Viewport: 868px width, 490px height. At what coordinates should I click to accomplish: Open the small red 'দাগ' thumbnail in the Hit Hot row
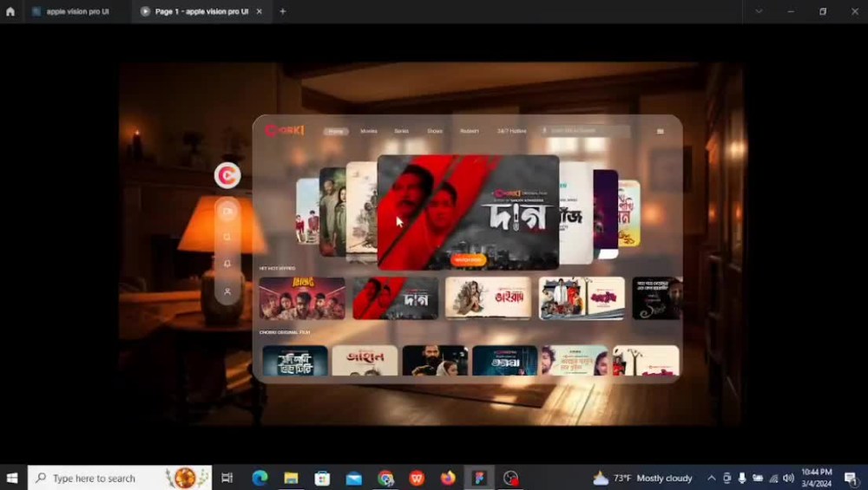click(395, 298)
